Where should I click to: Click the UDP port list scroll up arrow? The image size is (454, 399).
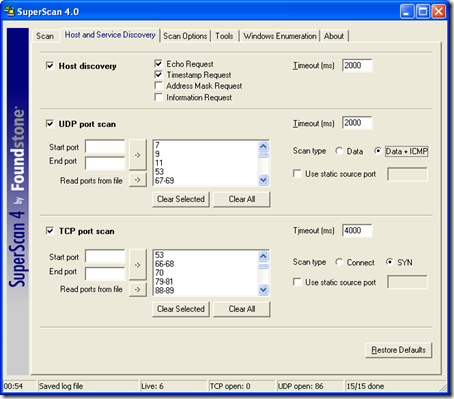coord(263,146)
